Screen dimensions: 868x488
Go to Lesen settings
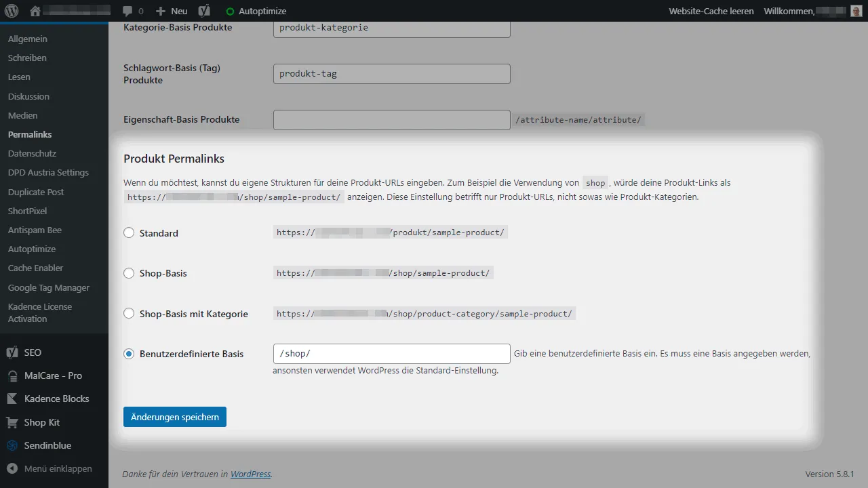(19, 77)
